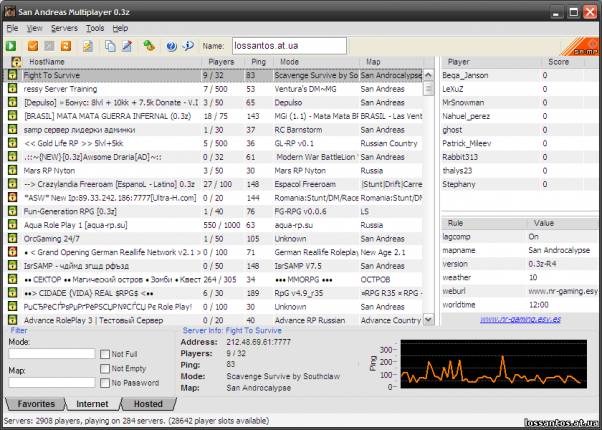This screenshot has width=602, height=430.
Task: Select the OrcGaming 24/7 server
Action: pos(215,238)
